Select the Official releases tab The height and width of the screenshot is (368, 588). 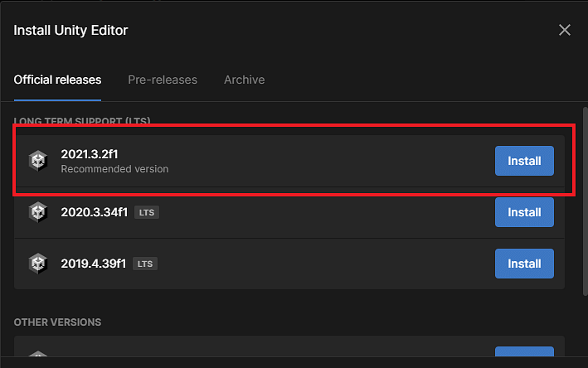click(x=57, y=80)
